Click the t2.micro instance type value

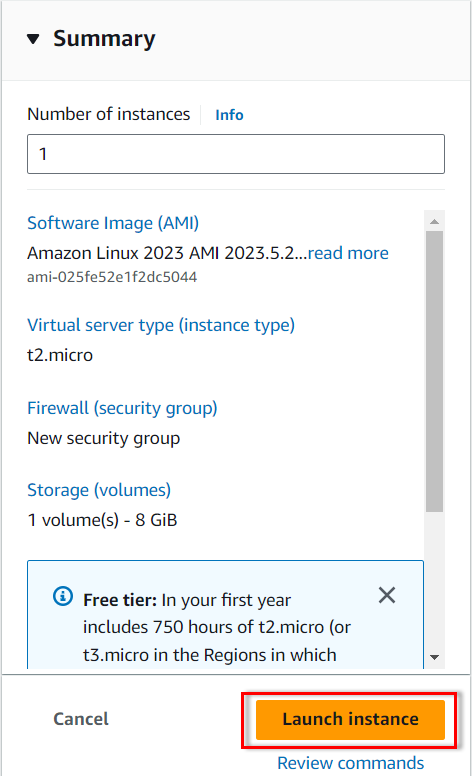coord(60,355)
